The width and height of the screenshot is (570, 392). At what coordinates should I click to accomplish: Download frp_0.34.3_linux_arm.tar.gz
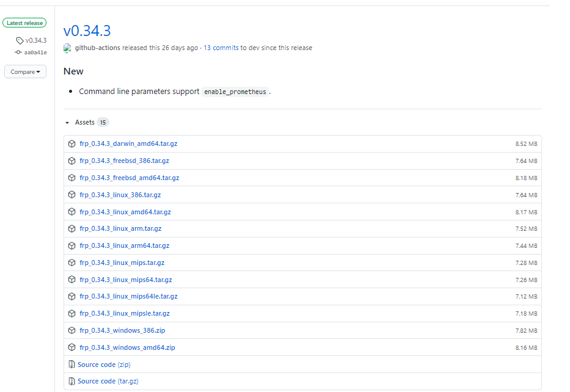[x=120, y=228]
